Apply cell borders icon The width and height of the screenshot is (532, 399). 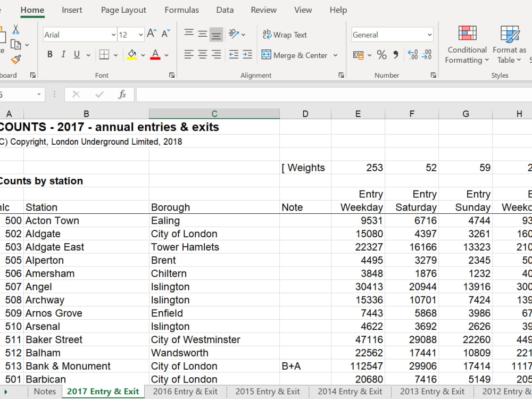104,54
